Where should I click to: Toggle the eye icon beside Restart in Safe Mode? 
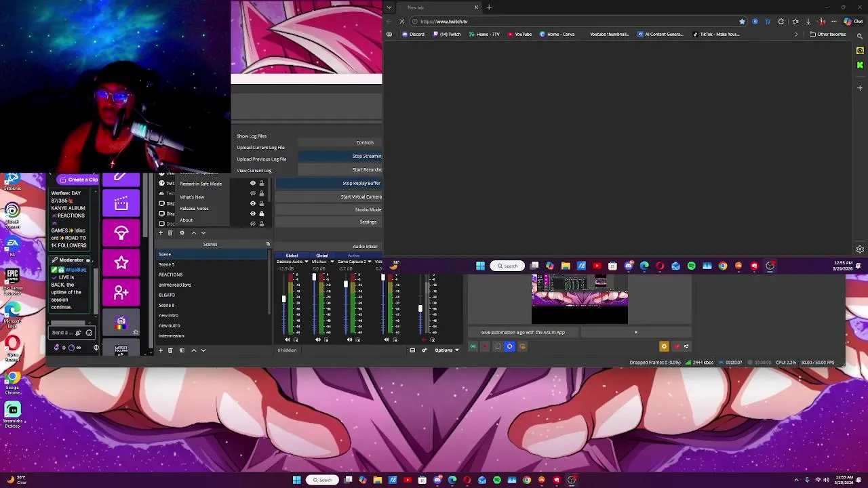(x=253, y=183)
